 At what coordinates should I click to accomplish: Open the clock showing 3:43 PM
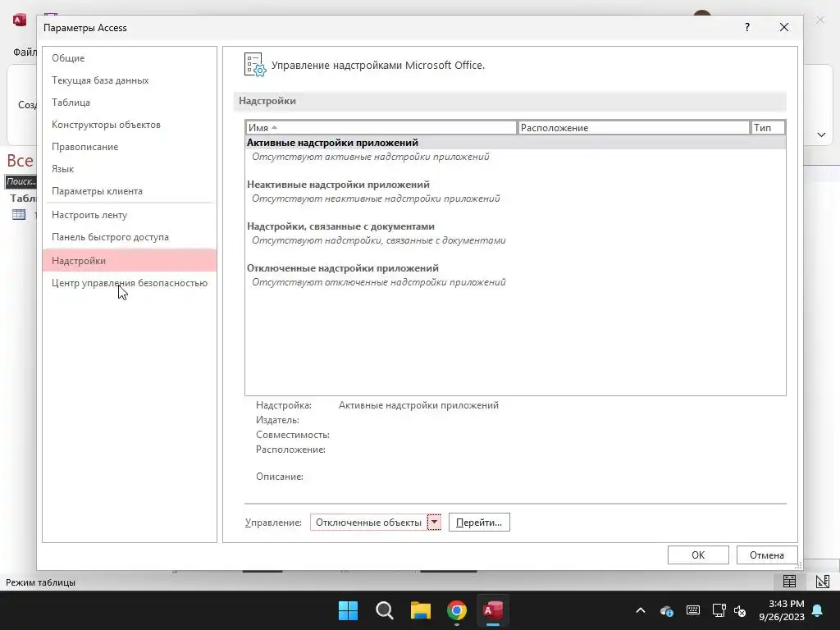point(782,610)
